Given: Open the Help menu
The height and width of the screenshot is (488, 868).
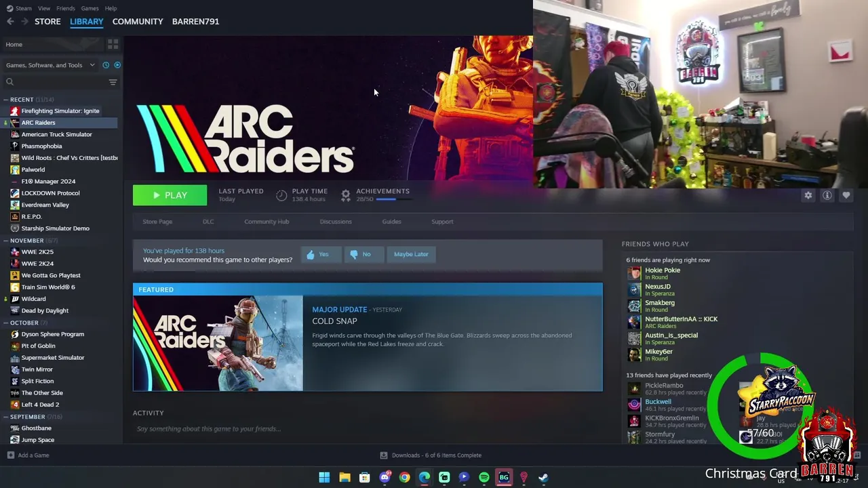Looking at the screenshot, I should tap(111, 8).
